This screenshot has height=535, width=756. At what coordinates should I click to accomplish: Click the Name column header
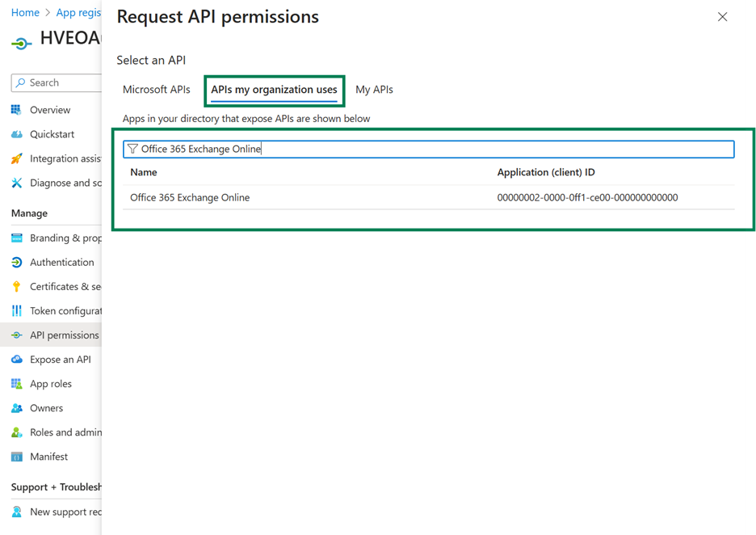(x=144, y=172)
